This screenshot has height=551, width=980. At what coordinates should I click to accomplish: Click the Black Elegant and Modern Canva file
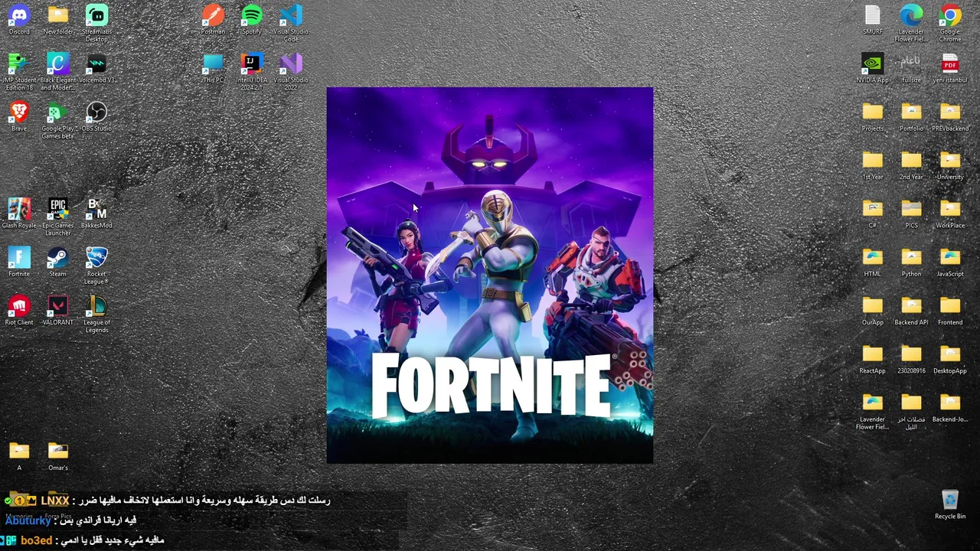(58, 72)
